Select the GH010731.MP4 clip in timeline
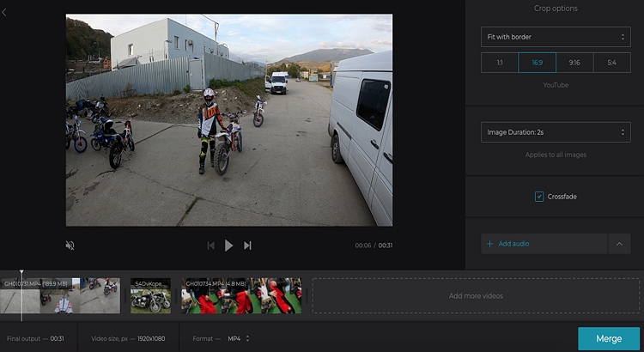 60,295
